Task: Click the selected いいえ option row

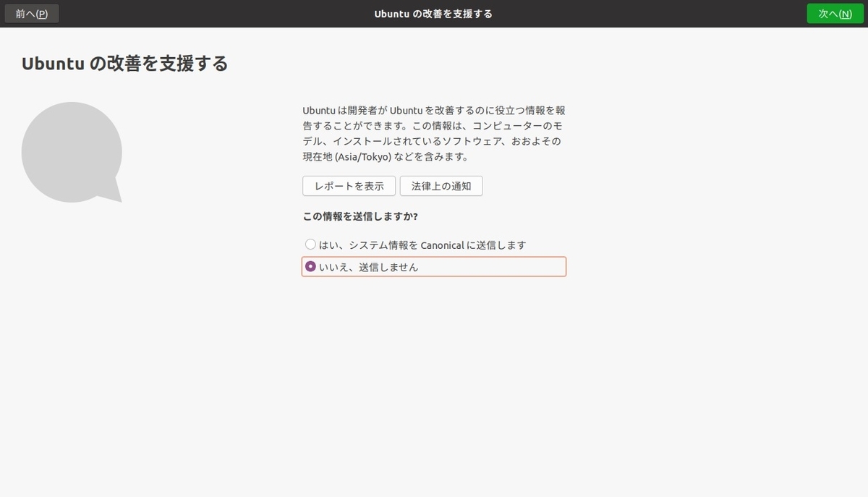Action: (x=433, y=266)
